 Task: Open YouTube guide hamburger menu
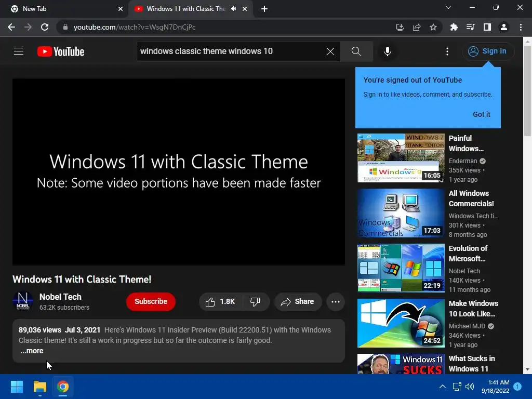click(19, 51)
